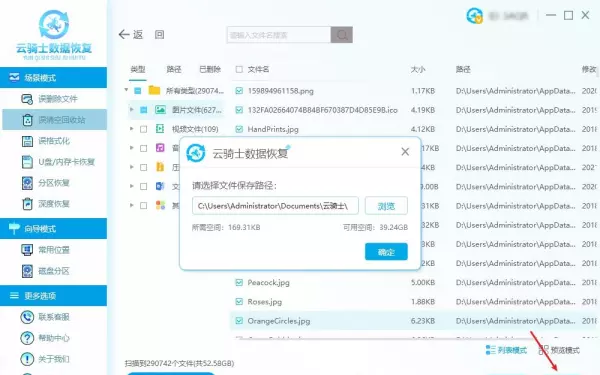Click the file name search box

click(279, 35)
